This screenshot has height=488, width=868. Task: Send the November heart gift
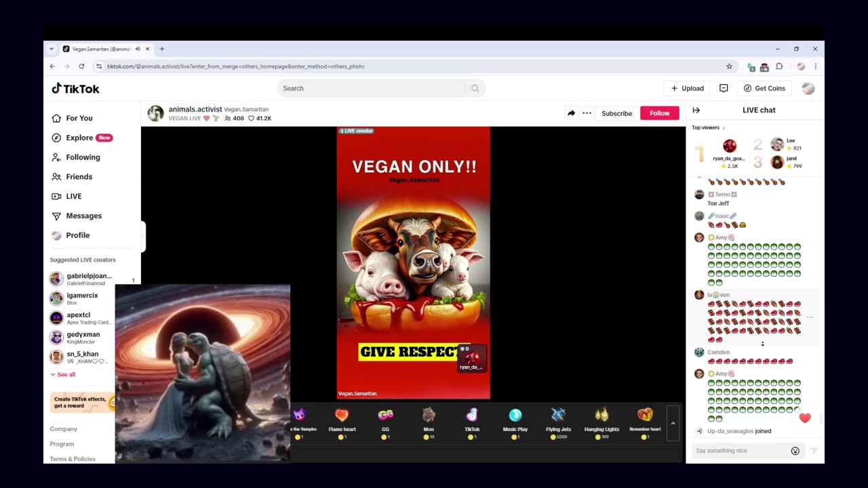tap(645, 423)
